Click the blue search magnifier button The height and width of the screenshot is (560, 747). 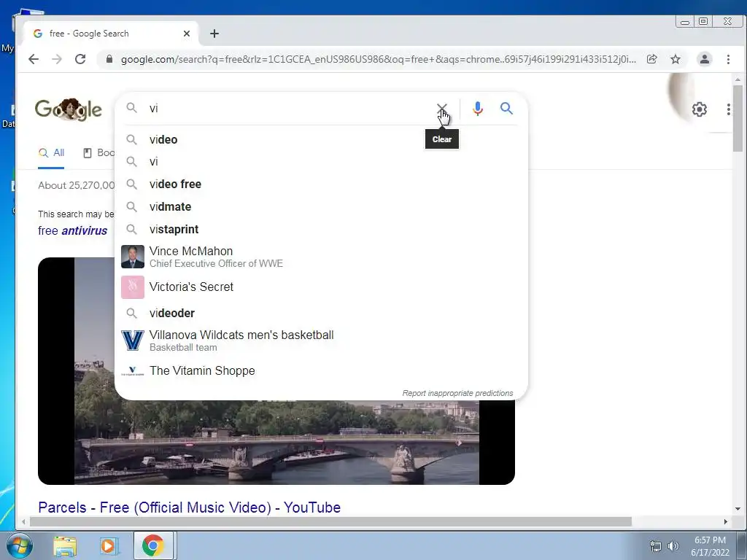pos(506,109)
